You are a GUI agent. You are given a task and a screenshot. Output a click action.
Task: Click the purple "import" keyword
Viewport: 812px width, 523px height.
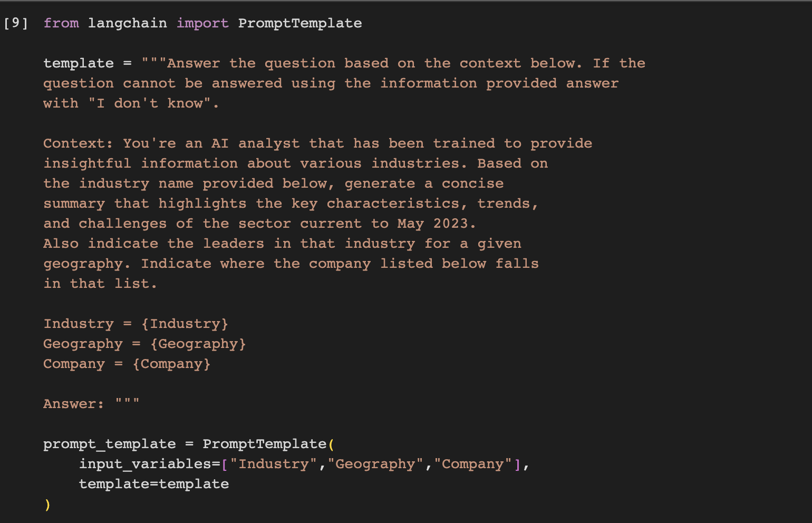202,23
